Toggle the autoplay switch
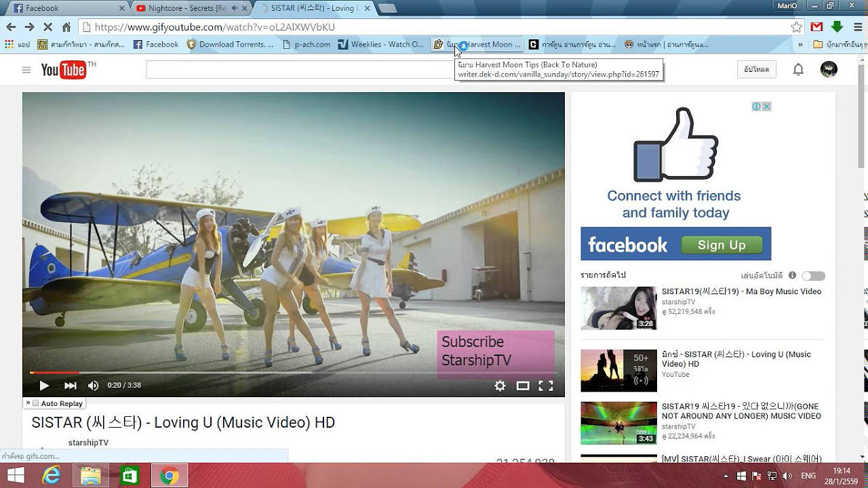This screenshot has width=868, height=488. 813,276
